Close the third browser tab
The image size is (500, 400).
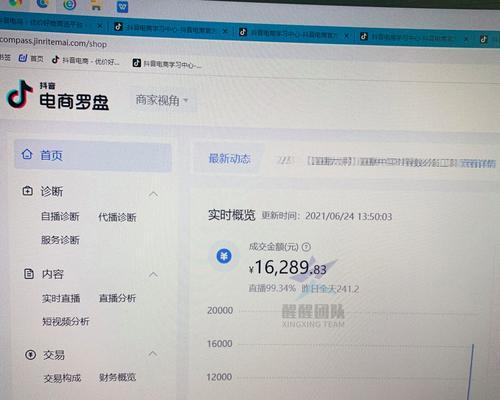coord(346,35)
